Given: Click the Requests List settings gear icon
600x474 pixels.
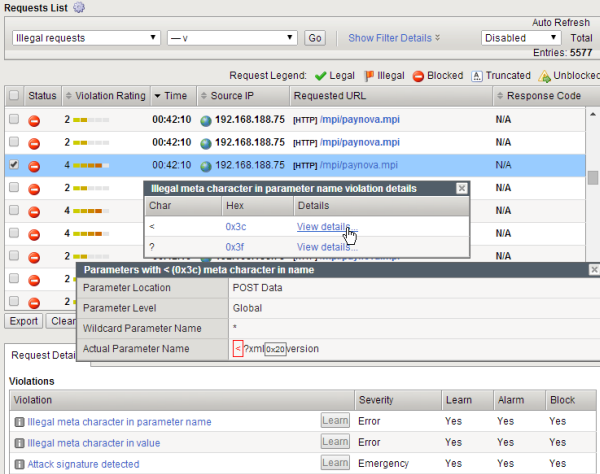Looking at the screenshot, I should click(x=80, y=8).
